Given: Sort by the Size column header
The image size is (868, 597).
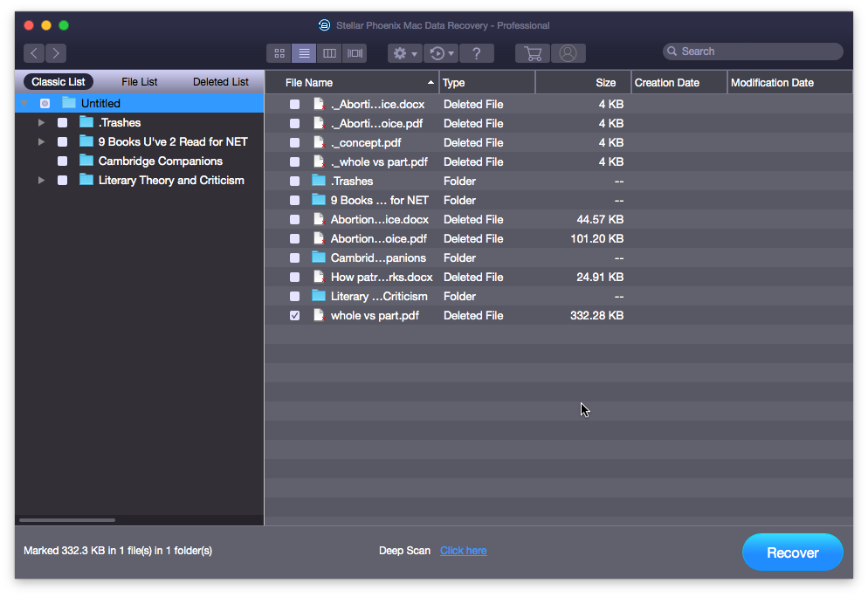Looking at the screenshot, I should [x=583, y=82].
